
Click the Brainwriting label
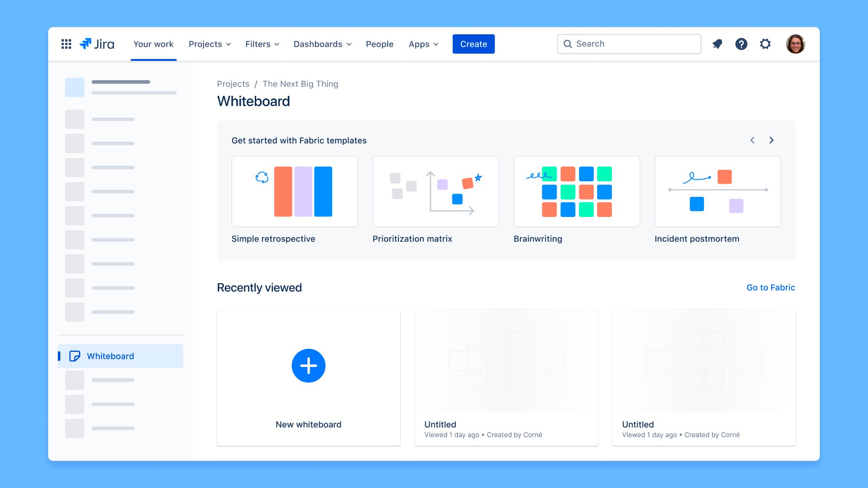click(538, 239)
